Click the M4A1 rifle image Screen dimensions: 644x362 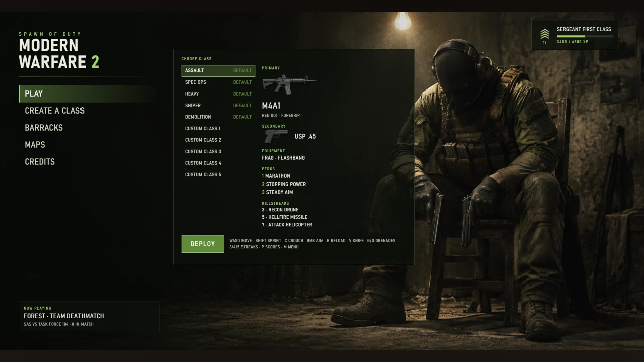point(290,83)
